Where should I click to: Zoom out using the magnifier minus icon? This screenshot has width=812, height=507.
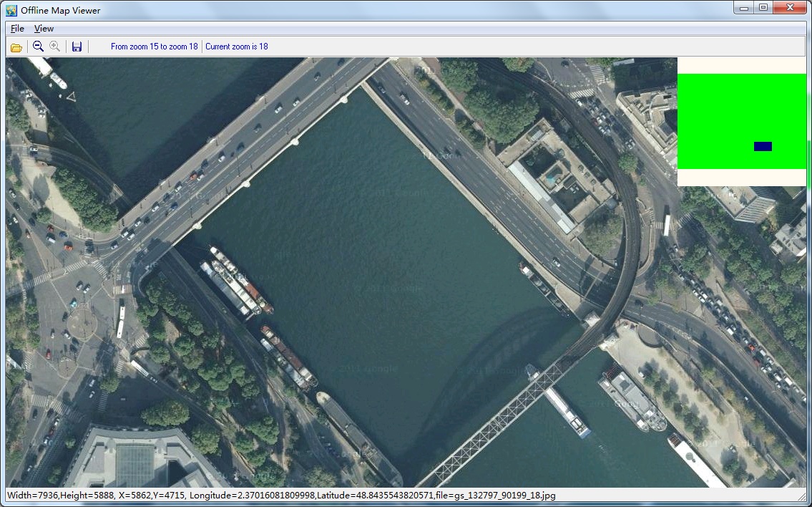coord(39,47)
